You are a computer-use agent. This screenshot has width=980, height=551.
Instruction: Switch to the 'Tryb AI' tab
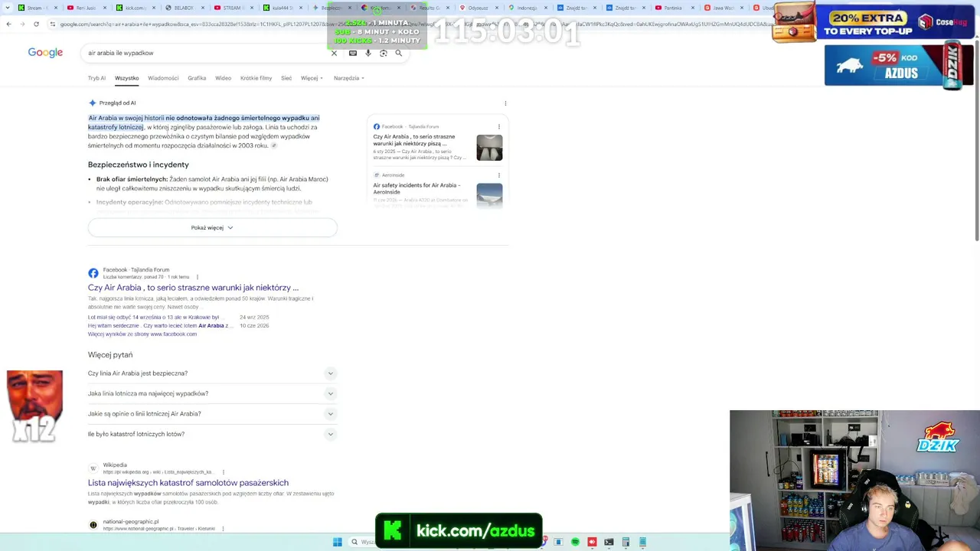[x=96, y=78]
